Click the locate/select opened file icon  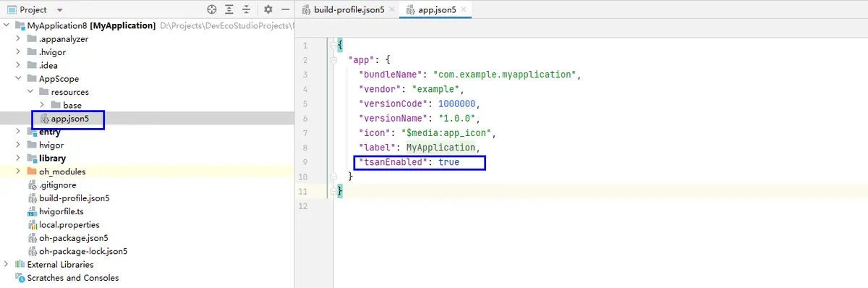coord(212,9)
